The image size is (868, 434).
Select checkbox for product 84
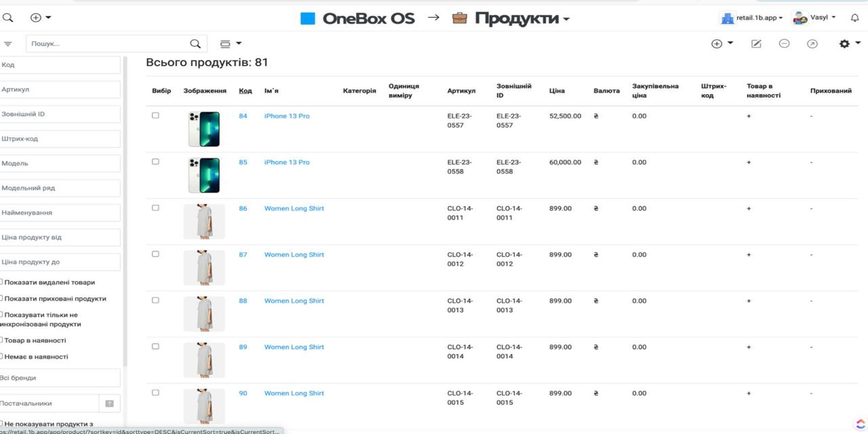click(x=155, y=116)
